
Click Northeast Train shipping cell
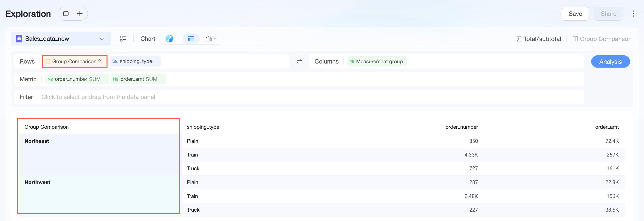click(192, 155)
